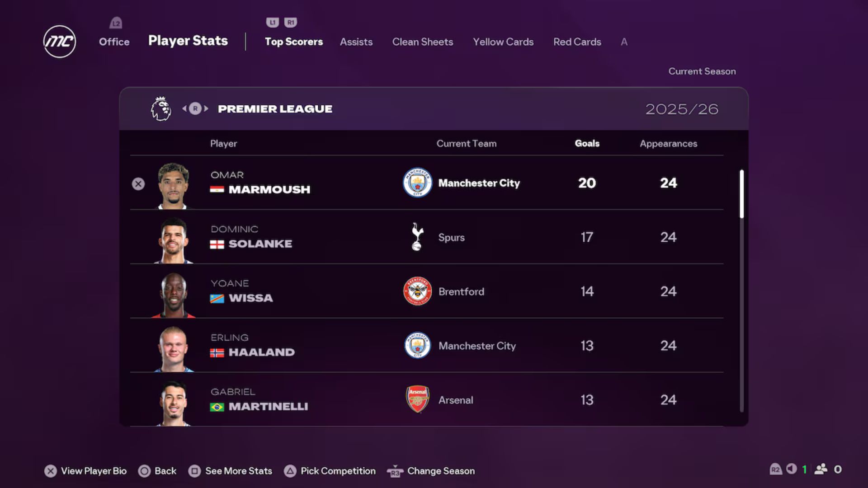This screenshot has width=868, height=488.
Task: Click the right arrow to change competition
Action: coord(206,108)
